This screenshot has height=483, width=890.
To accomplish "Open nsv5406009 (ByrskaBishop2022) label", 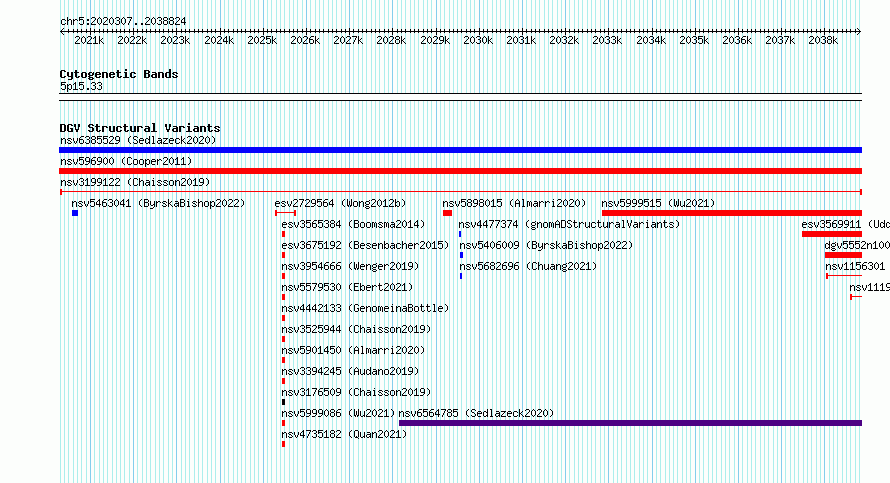I will click(x=546, y=245).
